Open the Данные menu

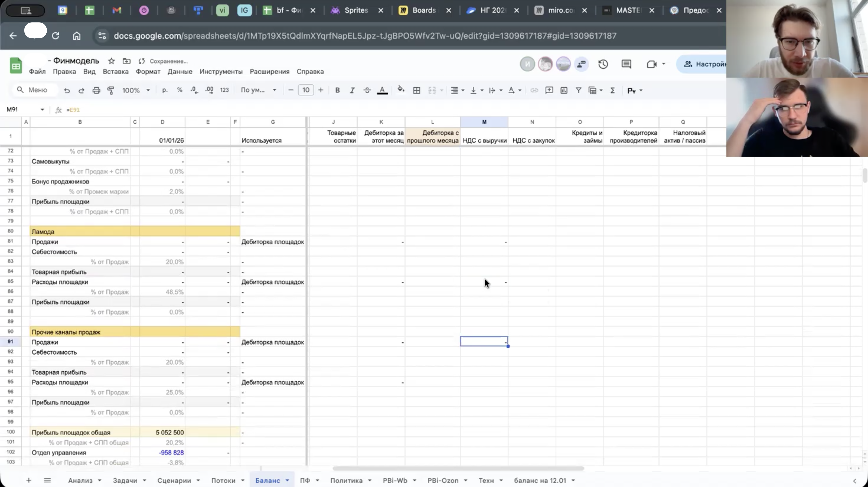click(x=180, y=72)
